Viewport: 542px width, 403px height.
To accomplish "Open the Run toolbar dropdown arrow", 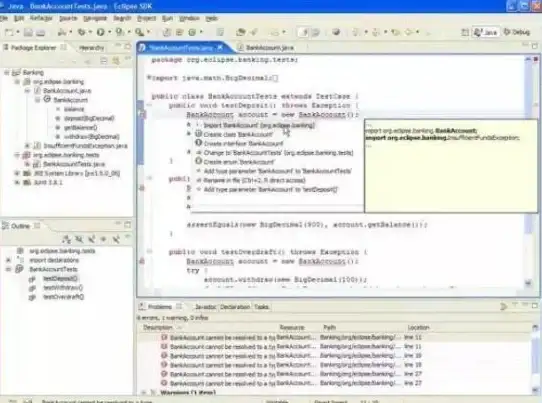I will [x=110, y=32].
